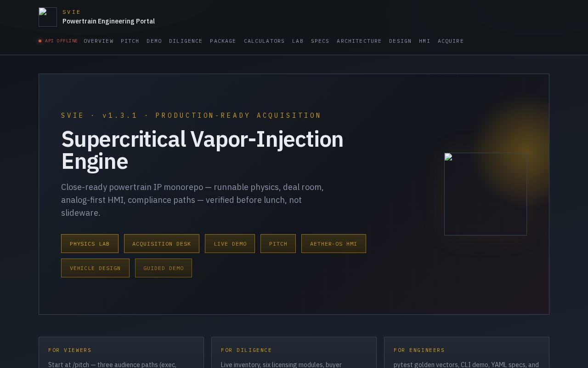Image resolution: width=588 pixels, height=368 pixels.
Task: Click the Vehicle Design button
Action: (95, 268)
